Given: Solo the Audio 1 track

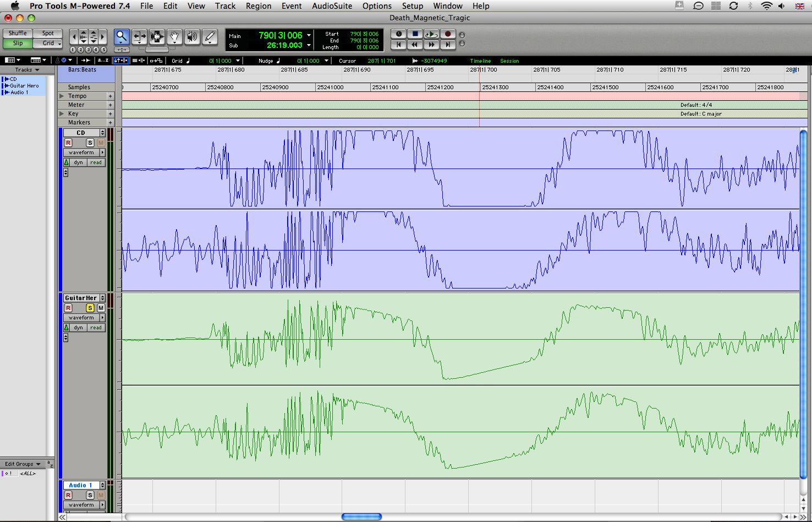Looking at the screenshot, I should tap(90, 495).
